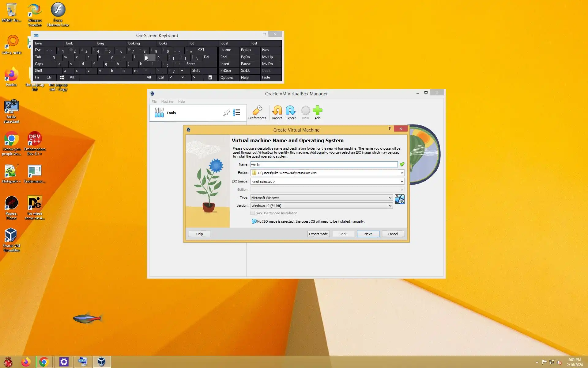This screenshot has width=588, height=368.
Task: Click the Expert Mode button
Action: (x=318, y=234)
